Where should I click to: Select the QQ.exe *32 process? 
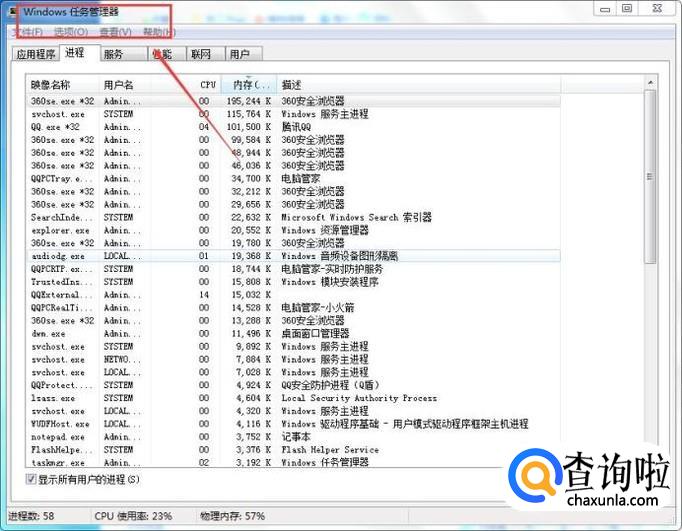(x=294, y=127)
